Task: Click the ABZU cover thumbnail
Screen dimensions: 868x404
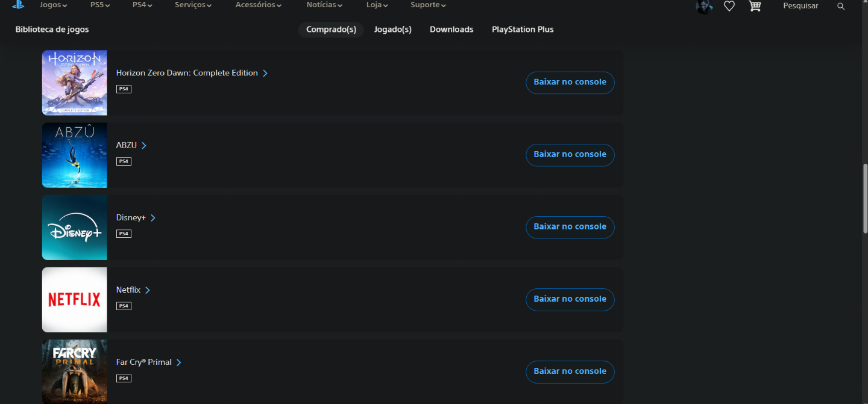Action: 75,155
